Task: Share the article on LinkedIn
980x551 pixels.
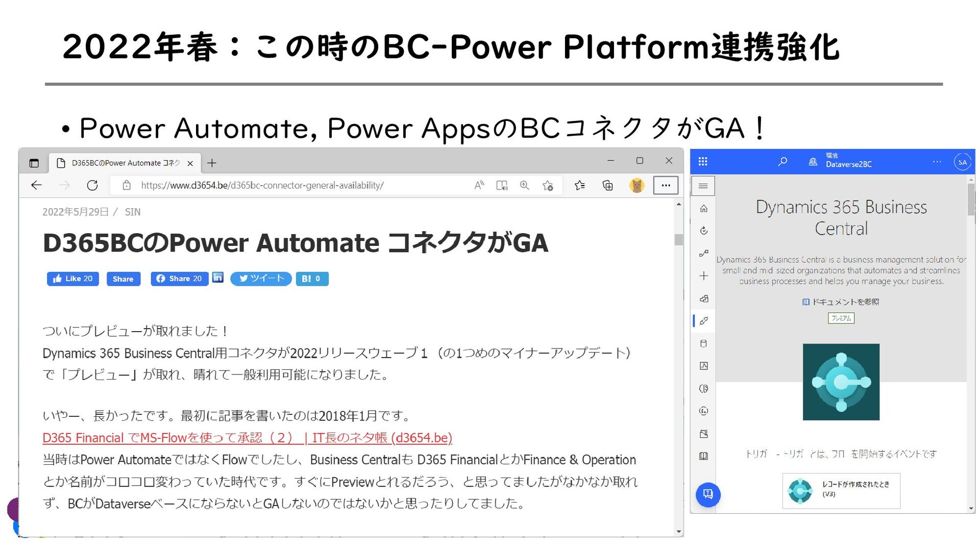Action: click(218, 278)
